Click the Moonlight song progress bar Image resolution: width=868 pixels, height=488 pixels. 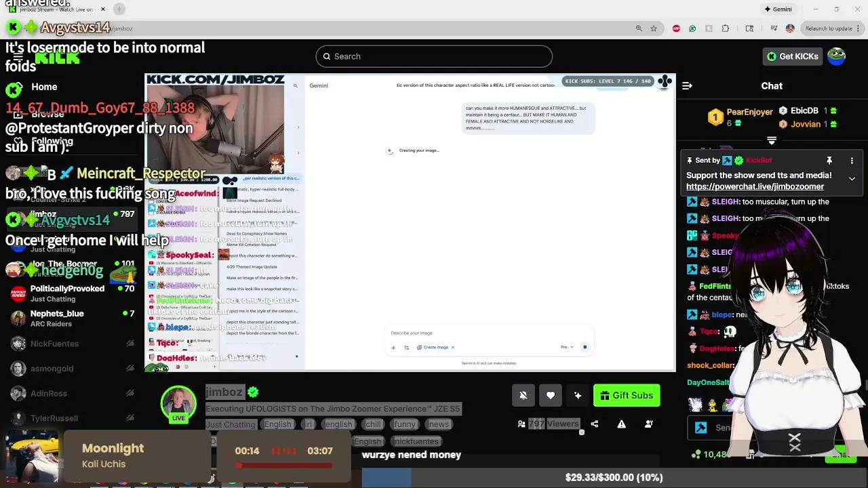(284, 466)
